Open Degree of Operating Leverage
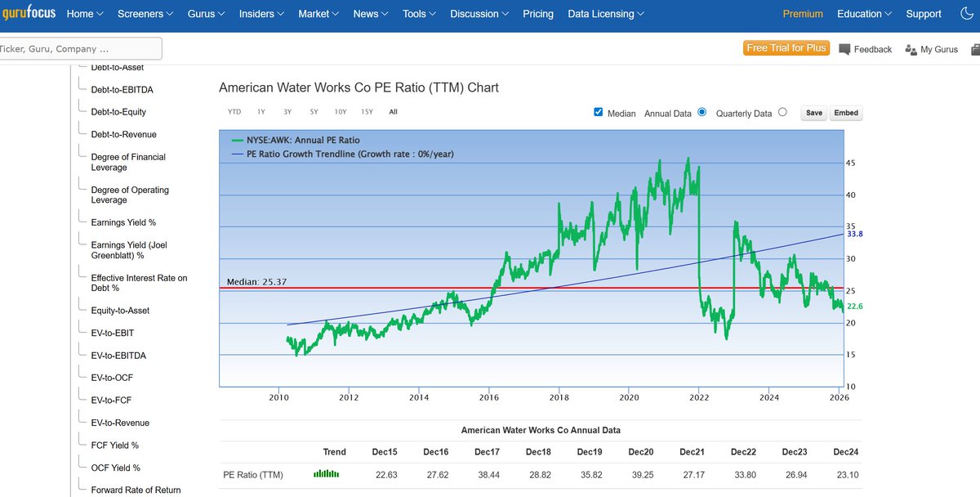The width and height of the screenshot is (980, 497). coord(130,195)
